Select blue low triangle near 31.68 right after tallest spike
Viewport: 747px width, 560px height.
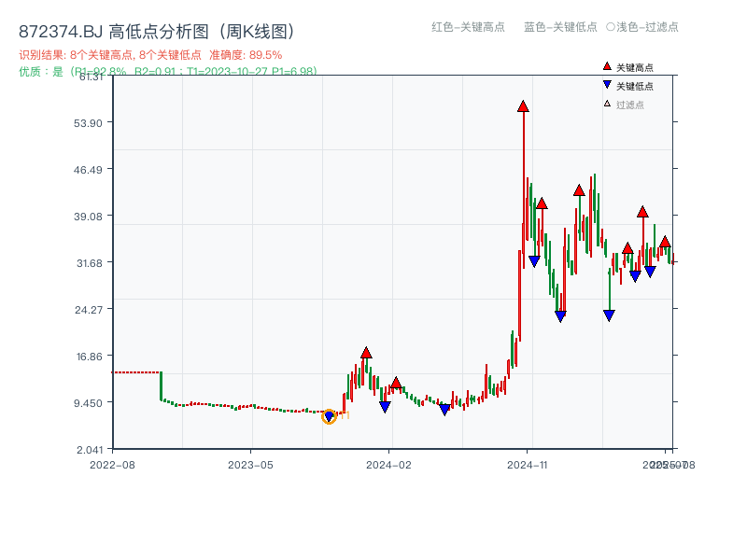tap(534, 261)
